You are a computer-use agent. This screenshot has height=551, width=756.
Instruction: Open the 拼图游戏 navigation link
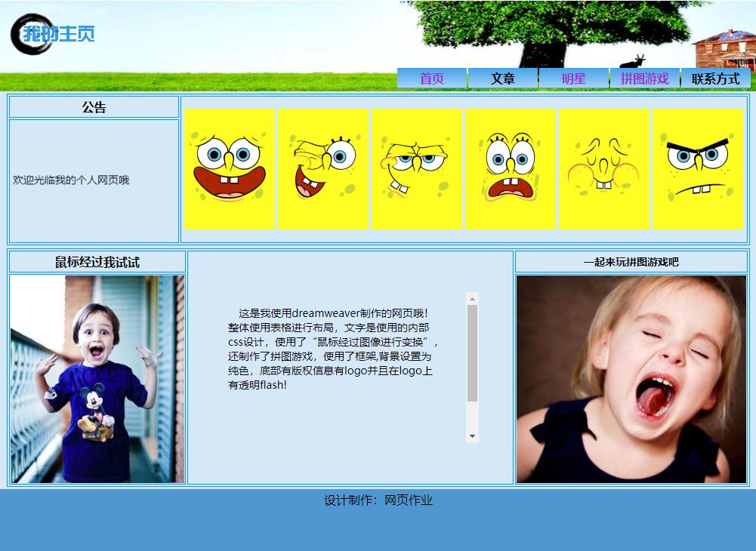pos(644,78)
